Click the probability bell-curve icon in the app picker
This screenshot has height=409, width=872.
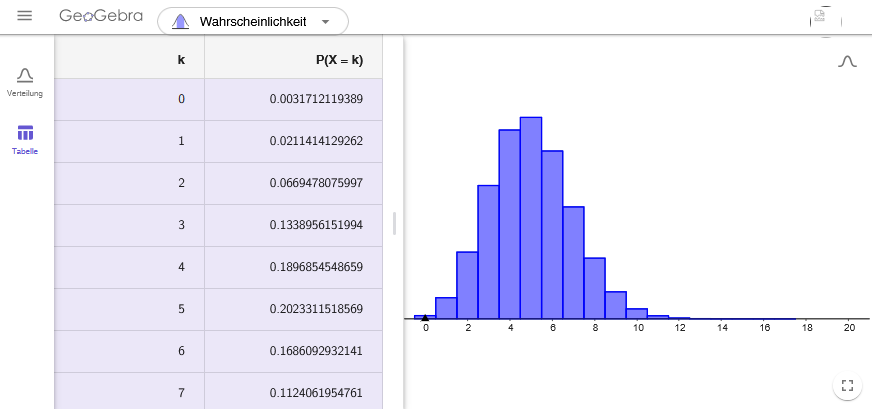(180, 22)
